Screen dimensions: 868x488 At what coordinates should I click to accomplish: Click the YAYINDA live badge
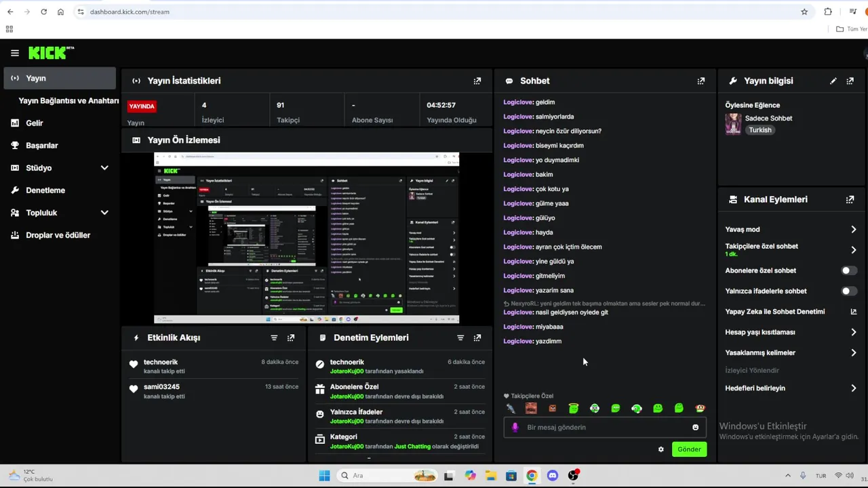click(x=142, y=106)
